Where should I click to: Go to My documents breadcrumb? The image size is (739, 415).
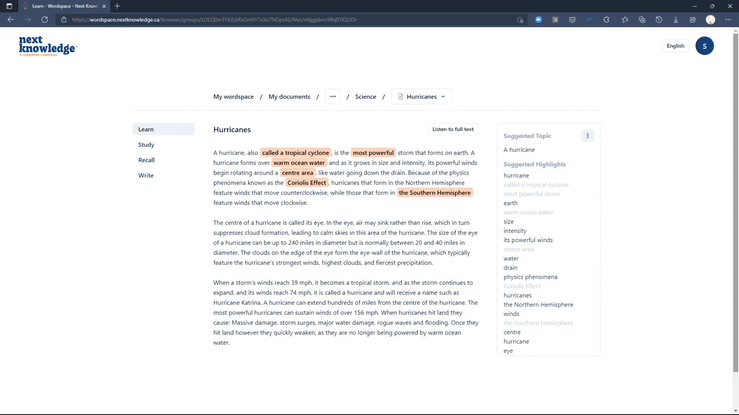tap(289, 97)
